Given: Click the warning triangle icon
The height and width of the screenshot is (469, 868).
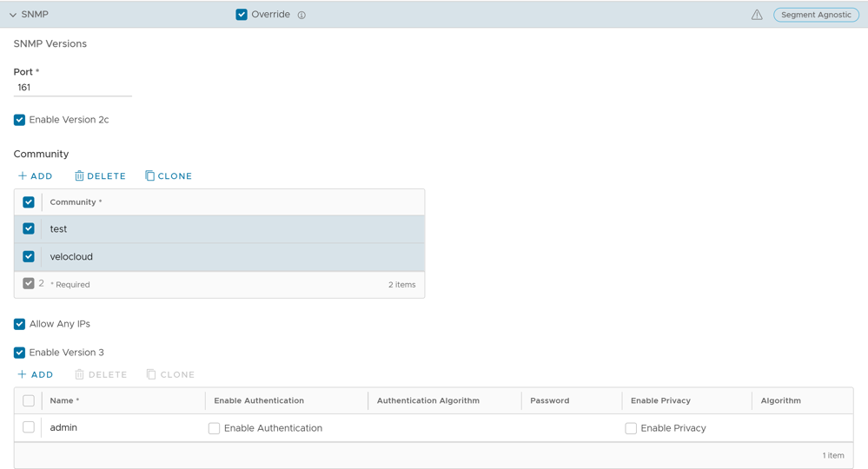Looking at the screenshot, I should 757,15.
